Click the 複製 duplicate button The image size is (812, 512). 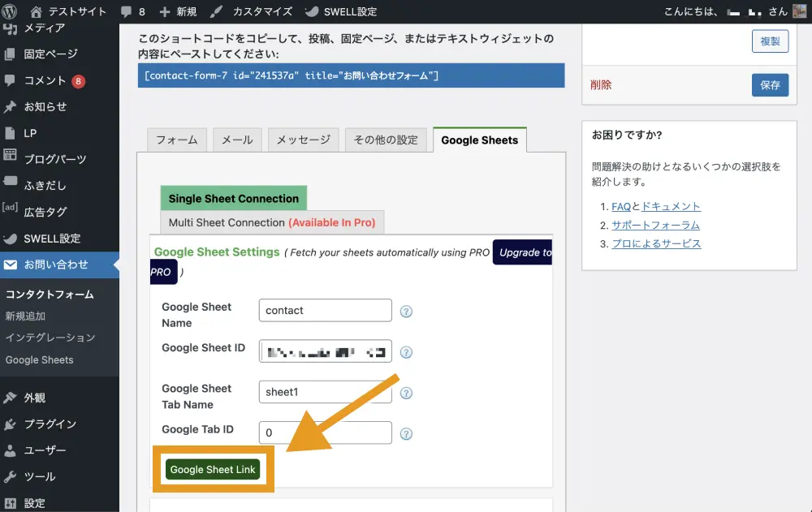click(x=770, y=41)
